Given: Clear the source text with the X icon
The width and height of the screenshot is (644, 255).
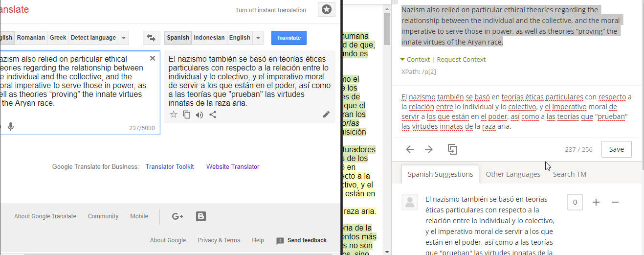Looking at the screenshot, I should (152, 58).
